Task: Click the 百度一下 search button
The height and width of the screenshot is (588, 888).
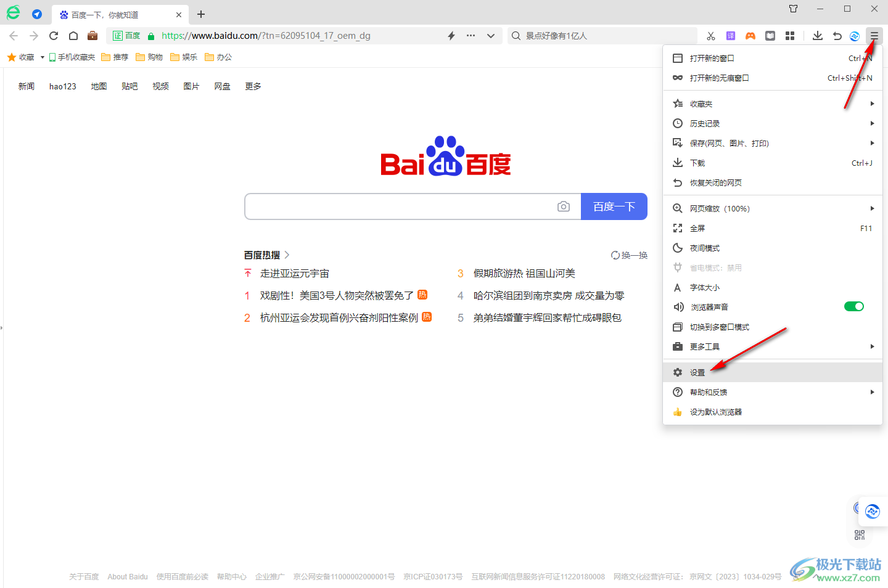Action: 614,206
